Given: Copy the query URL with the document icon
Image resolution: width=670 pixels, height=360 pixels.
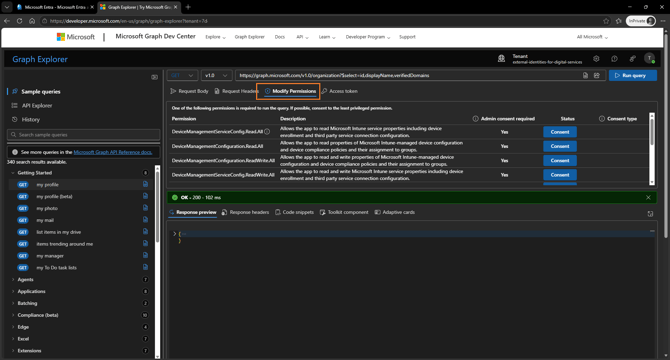Looking at the screenshot, I should click(585, 76).
